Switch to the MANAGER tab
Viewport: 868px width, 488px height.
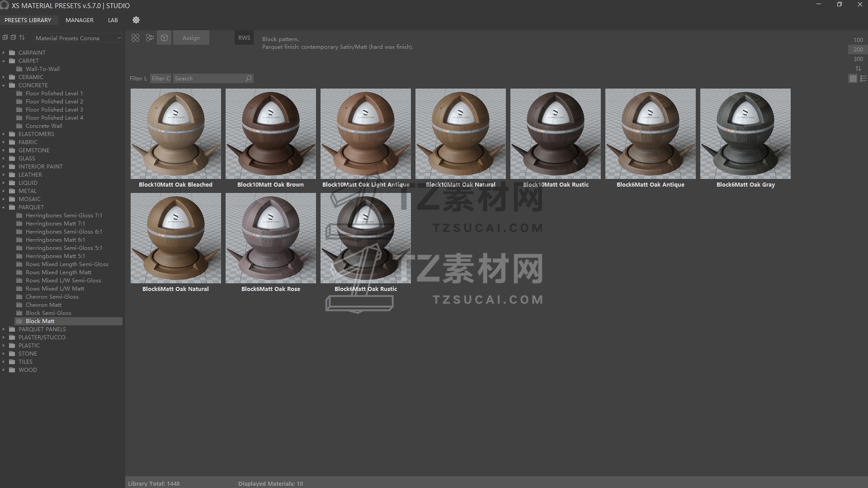79,20
